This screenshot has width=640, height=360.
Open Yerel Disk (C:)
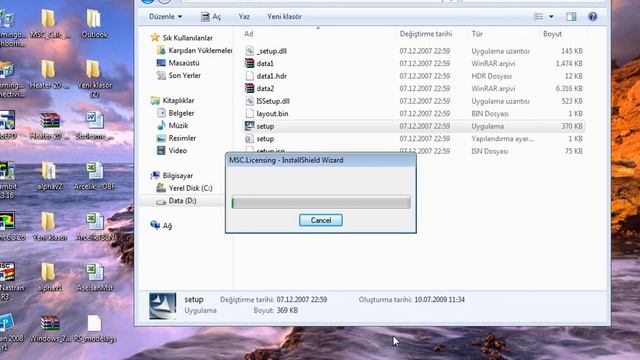184,188
